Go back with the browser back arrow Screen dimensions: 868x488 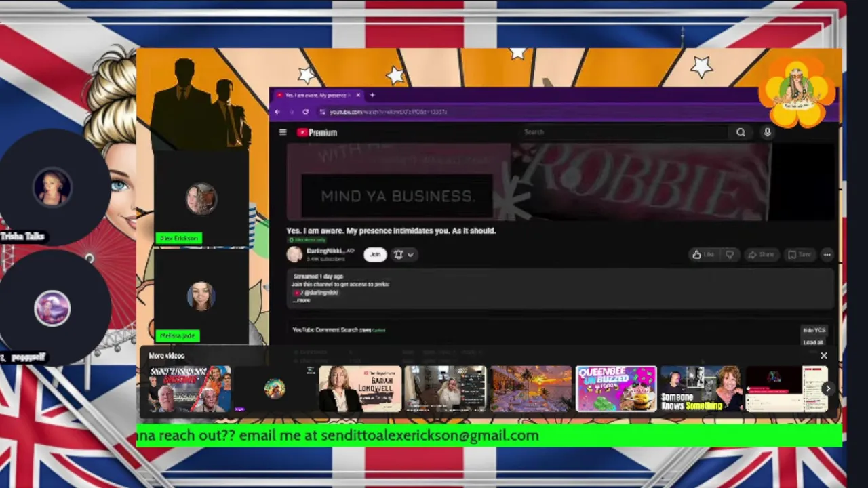(x=277, y=112)
